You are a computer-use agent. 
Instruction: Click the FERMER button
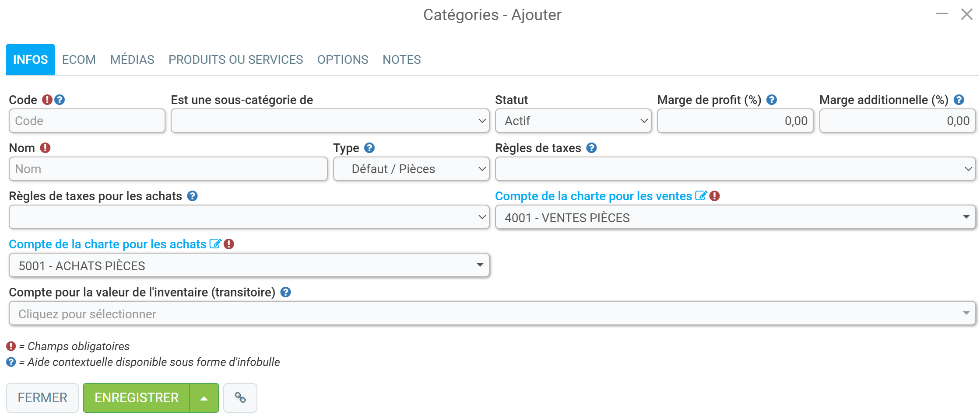coord(42,398)
